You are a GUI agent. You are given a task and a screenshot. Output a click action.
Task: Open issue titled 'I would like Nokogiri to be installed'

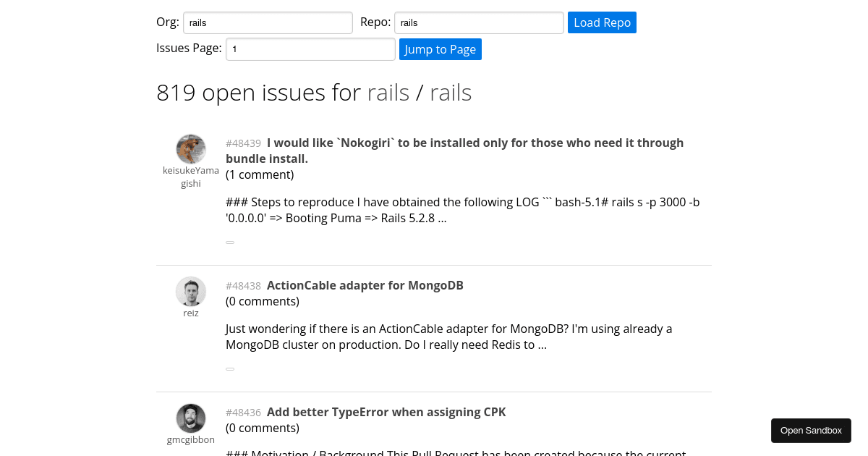(x=454, y=151)
